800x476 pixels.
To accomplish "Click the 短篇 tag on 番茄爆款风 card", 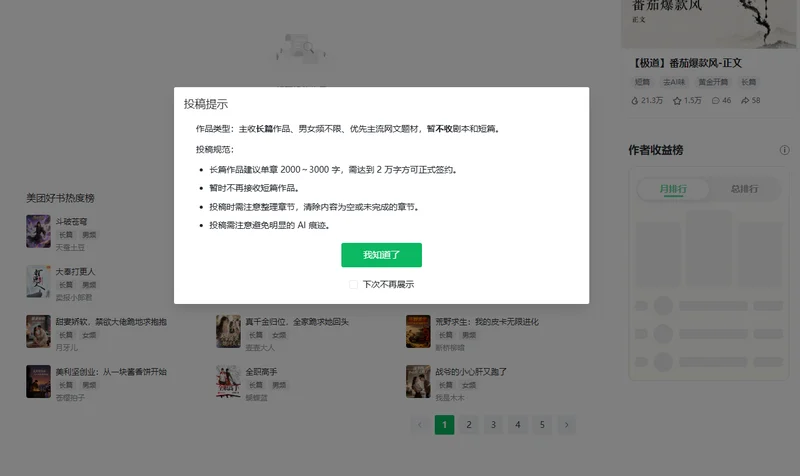I will 642,82.
